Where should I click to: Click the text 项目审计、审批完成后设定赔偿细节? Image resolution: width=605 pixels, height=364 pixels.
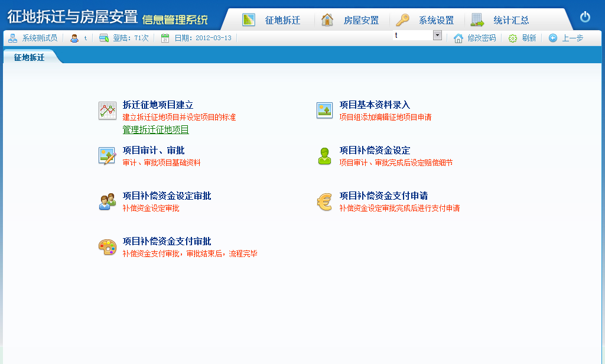click(x=396, y=162)
